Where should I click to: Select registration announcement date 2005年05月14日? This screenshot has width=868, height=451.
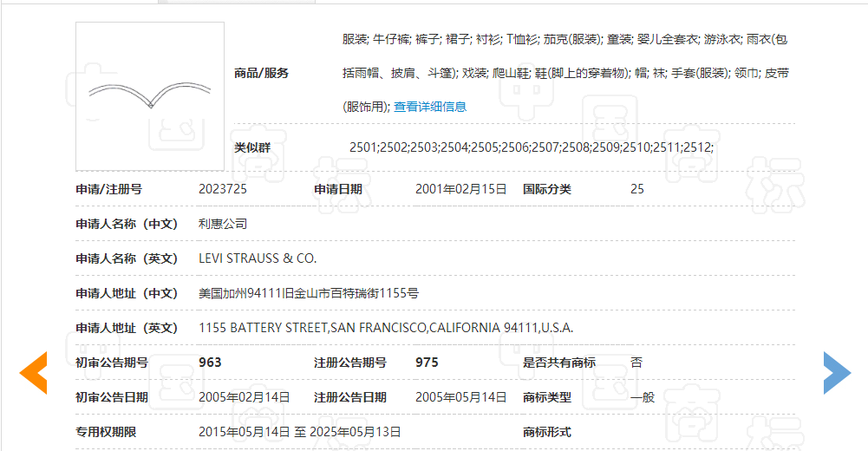(x=461, y=397)
